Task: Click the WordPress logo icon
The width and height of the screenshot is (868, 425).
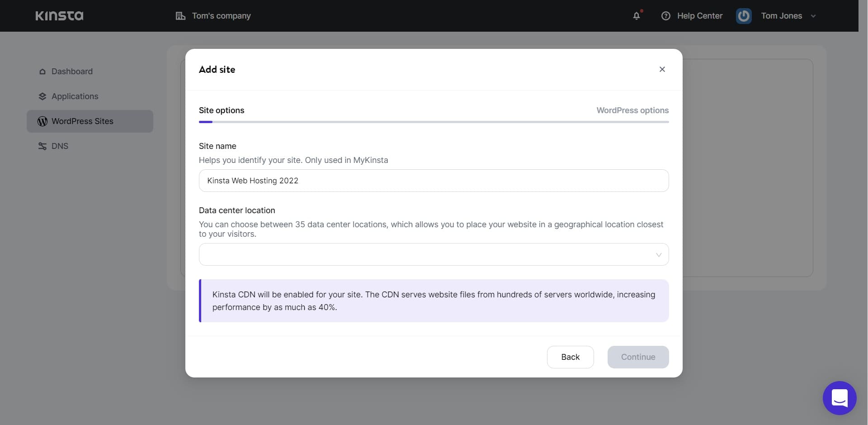Action: tap(42, 121)
